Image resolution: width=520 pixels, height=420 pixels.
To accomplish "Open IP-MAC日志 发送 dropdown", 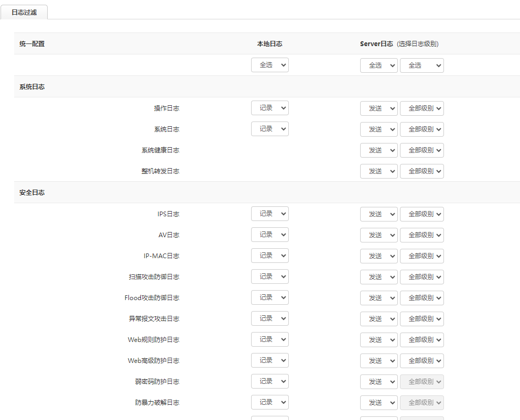I will (x=378, y=256).
